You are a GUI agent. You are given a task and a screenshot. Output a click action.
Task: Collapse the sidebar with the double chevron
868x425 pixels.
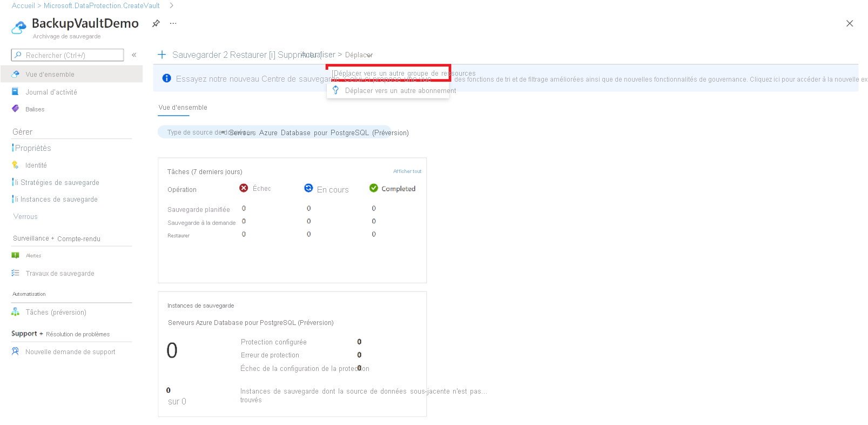[134, 55]
